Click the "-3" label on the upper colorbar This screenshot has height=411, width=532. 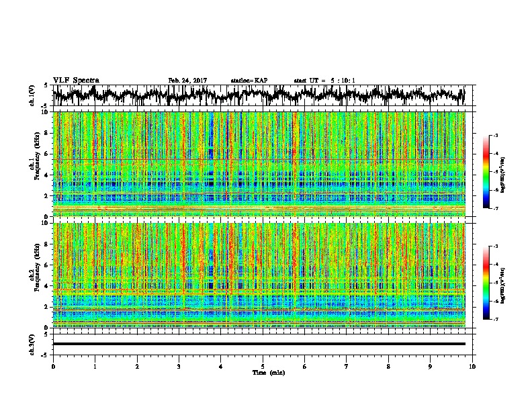pyautogui.click(x=496, y=136)
